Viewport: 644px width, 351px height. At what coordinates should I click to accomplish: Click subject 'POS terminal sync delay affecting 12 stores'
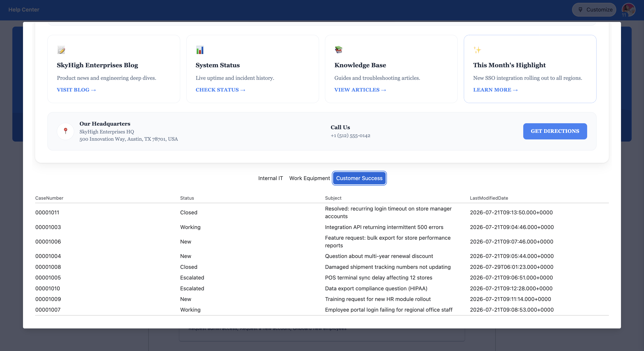tap(378, 278)
